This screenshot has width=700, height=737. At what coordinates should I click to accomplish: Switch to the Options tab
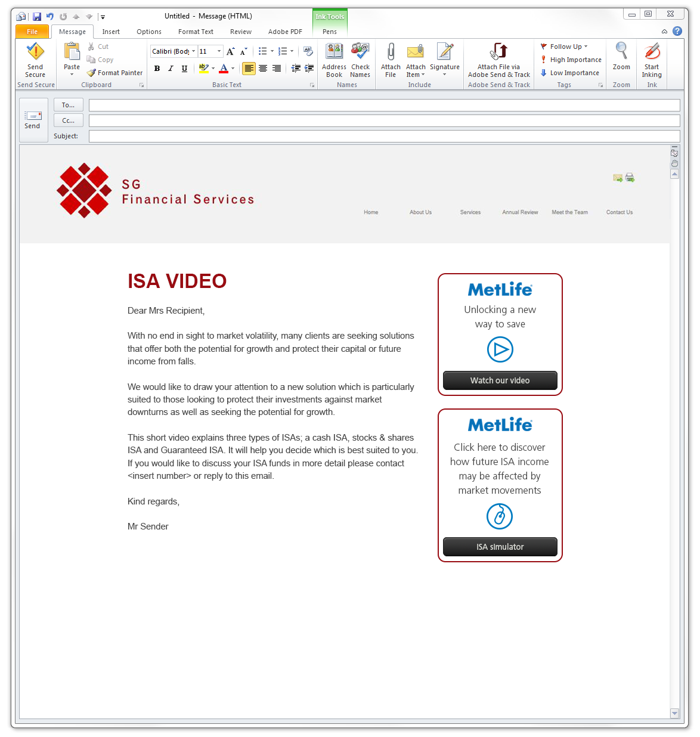pyautogui.click(x=149, y=32)
